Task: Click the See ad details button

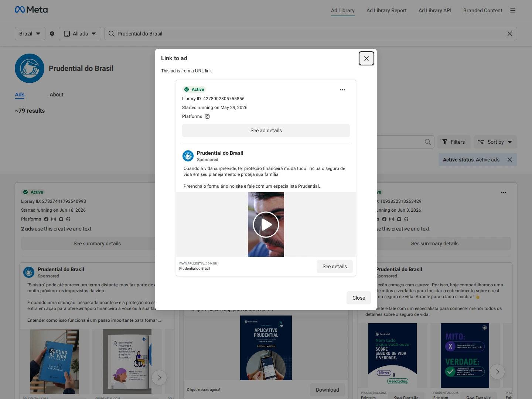Action: click(266, 130)
